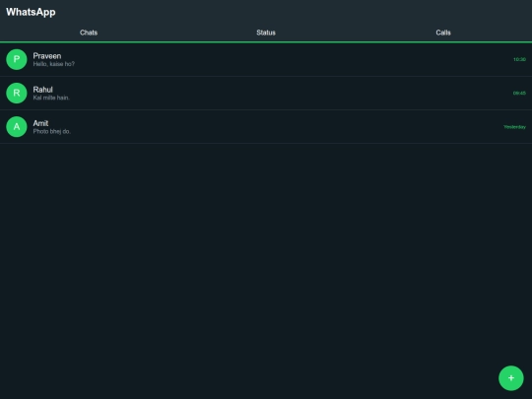Go to the Calls tab
The image size is (532, 399).
(443, 33)
